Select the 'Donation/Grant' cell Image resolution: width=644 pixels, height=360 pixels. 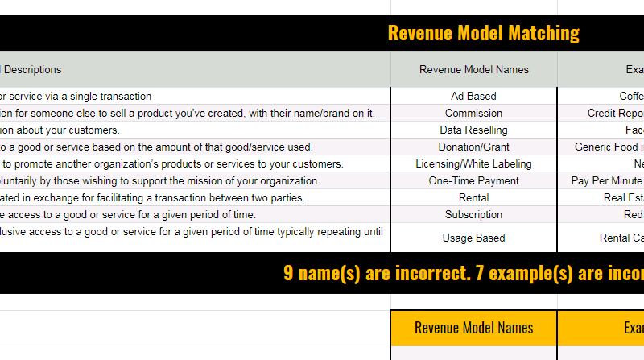click(x=473, y=147)
